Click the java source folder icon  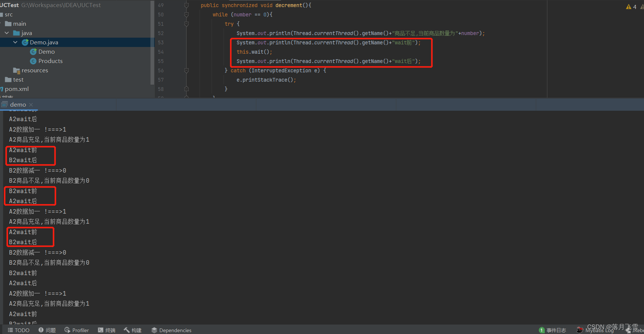16,33
